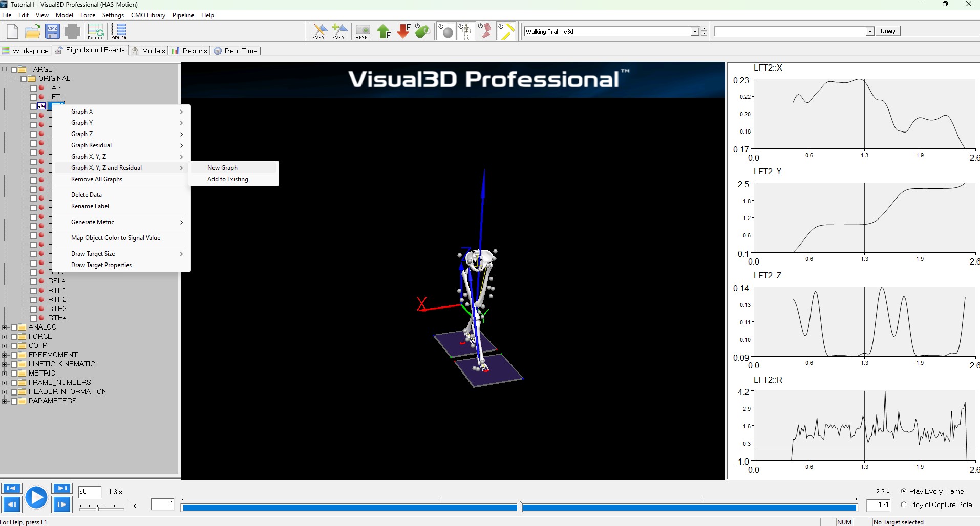Toggle the skeleton bones display icon
The width and height of the screenshot is (980, 526).
coord(465,31)
